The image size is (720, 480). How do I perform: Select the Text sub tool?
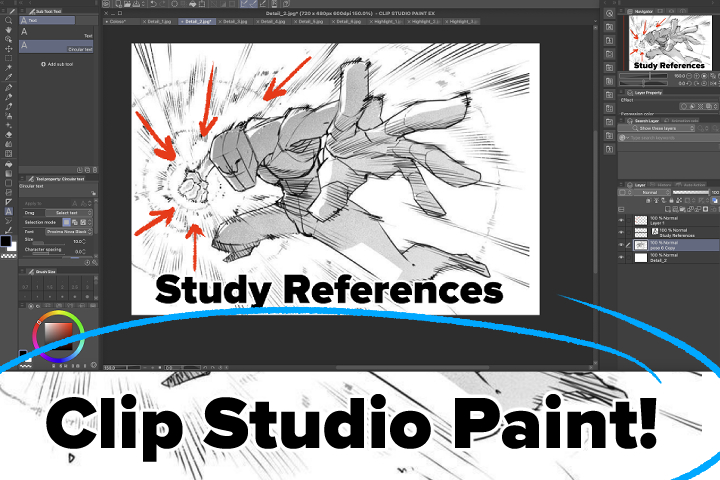point(56,33)
